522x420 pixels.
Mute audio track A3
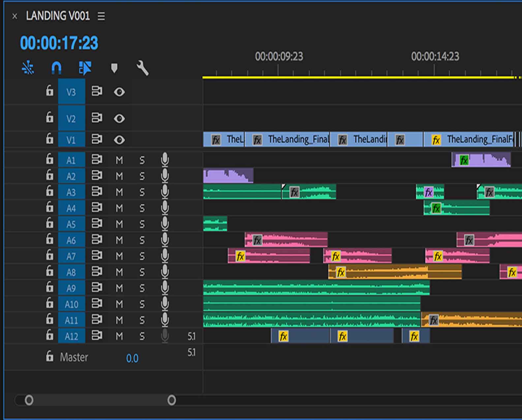(119, 192)
